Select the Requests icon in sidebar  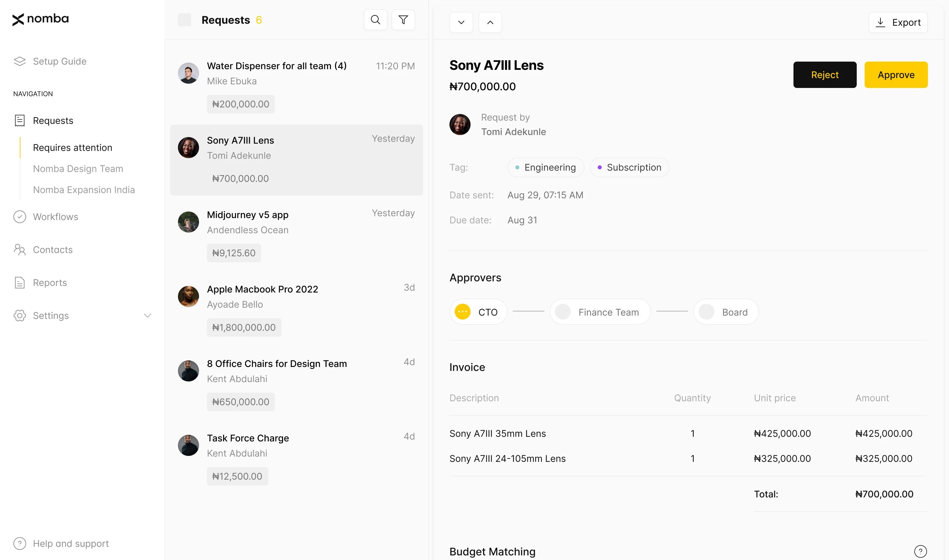coord(20,120)
